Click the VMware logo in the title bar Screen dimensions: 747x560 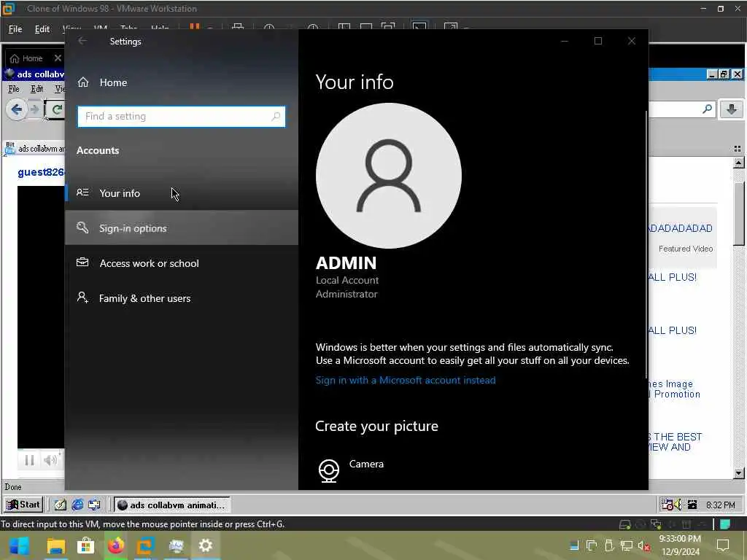click(8, 8)
